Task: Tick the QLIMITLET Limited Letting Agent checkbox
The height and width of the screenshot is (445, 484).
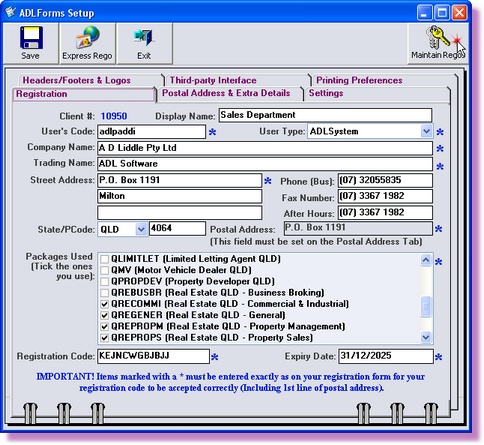Action: pos(105,259)
